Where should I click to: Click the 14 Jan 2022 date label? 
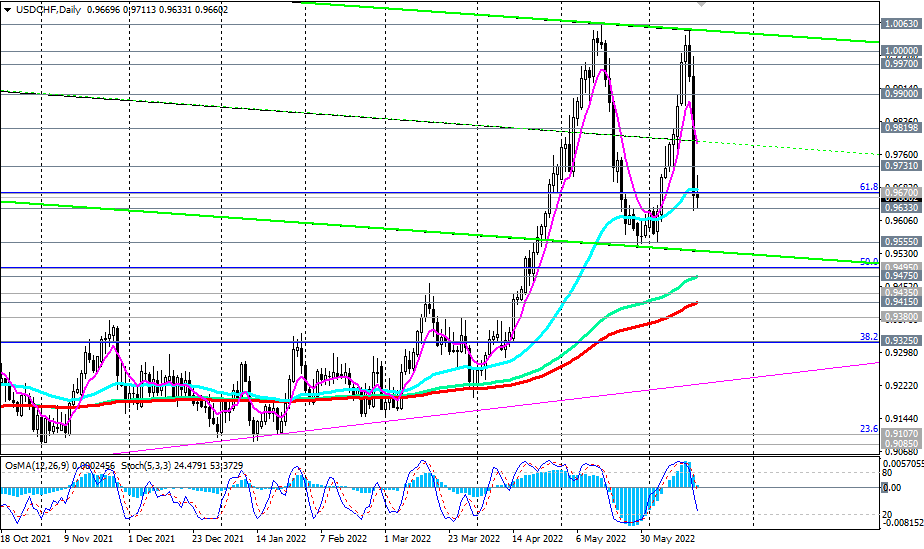click(281, 539)
